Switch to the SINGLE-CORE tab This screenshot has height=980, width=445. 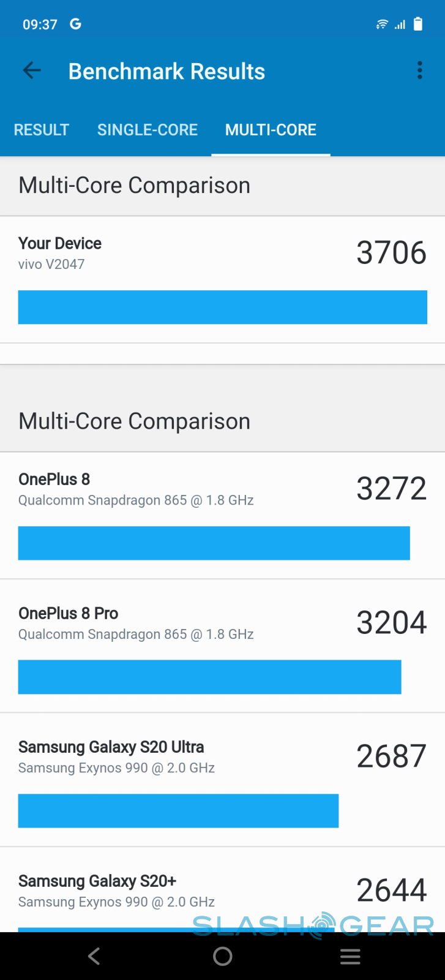coord(148,130)
